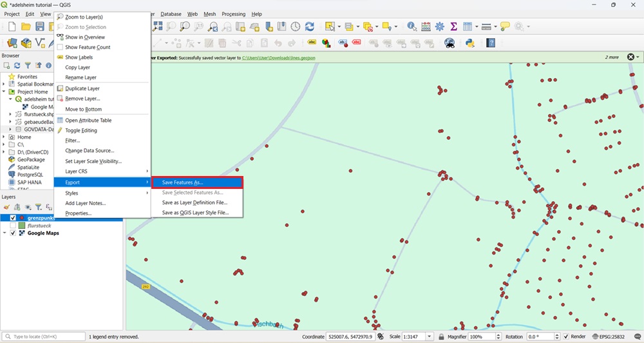Click the Filter Legend funnel icon in Layers
The width and height of the screenshot is (644, 343).
click(38, 207)
